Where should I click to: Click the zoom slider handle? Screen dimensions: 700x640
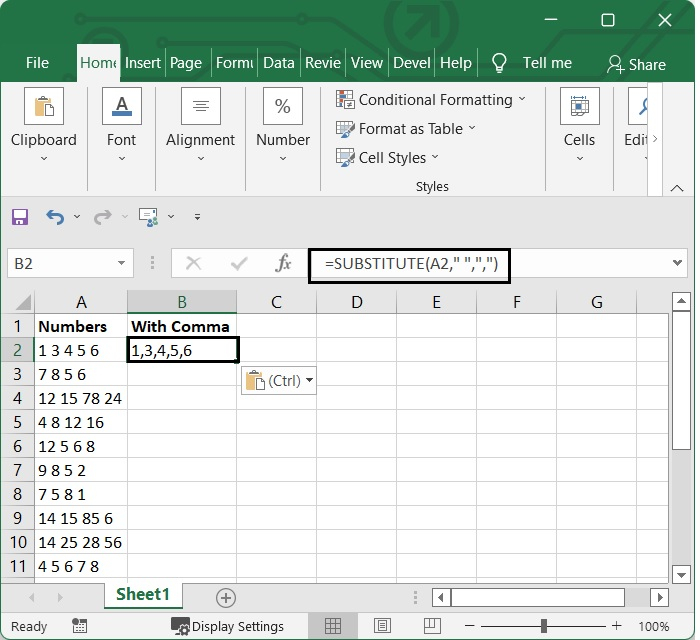543,626
